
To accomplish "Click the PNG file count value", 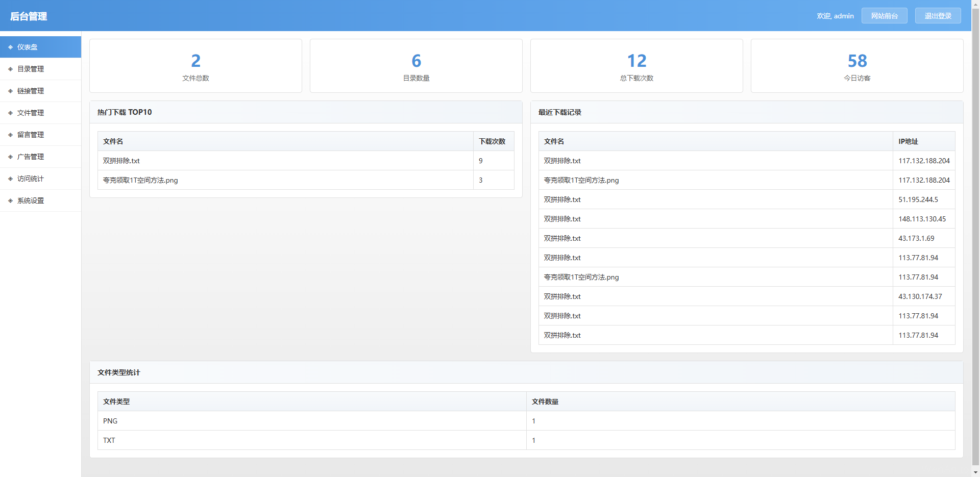I will point(533,421).
